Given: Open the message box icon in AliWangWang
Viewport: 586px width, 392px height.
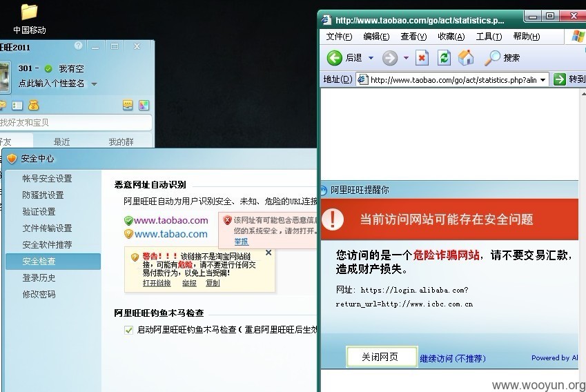Looking at the screenshot, I should click(128, 106).
